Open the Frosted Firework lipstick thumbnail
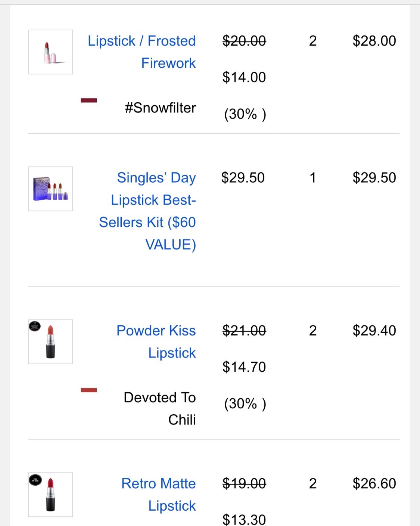420x526 pixels. [x=50, y=52]
